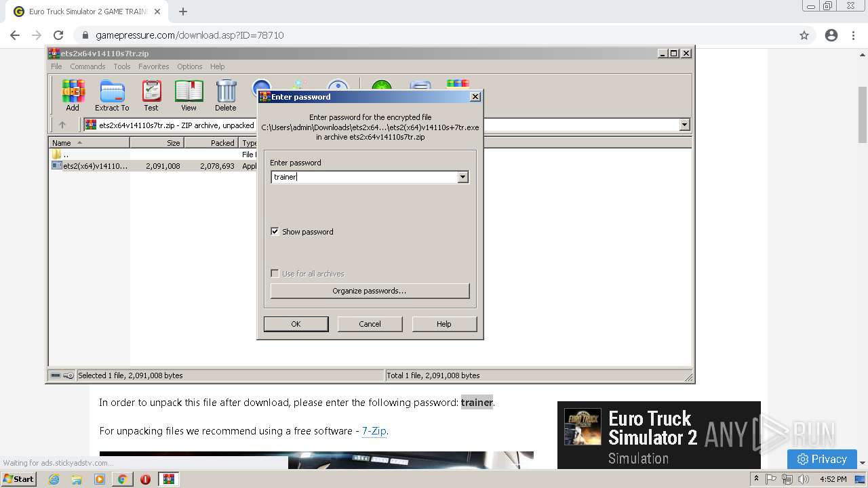Click the blue Privacy button

(x=822, y=459)
